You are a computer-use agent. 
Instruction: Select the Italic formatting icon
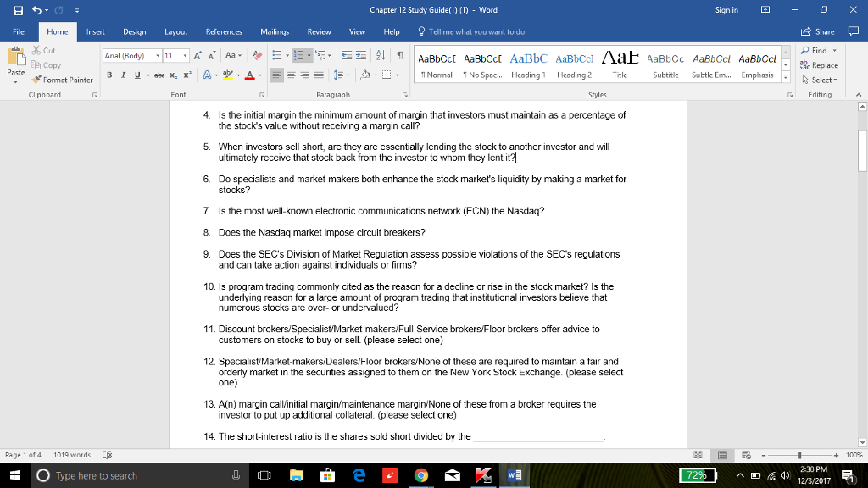123,75
